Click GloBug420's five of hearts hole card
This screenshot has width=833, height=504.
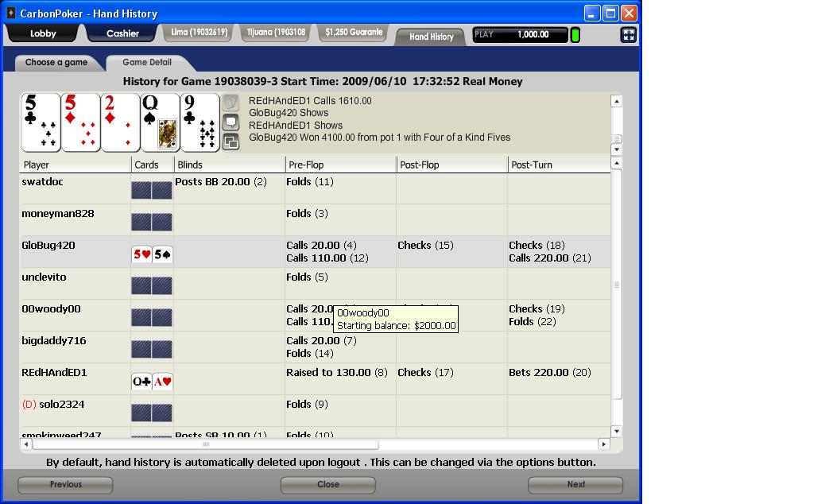pyautogui.click(x=141, y=254)
